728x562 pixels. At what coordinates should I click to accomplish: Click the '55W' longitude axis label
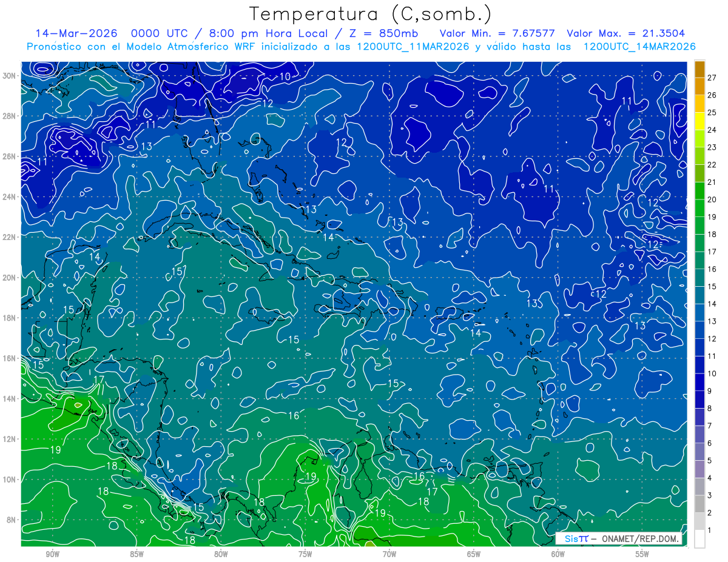pos(642,554)
